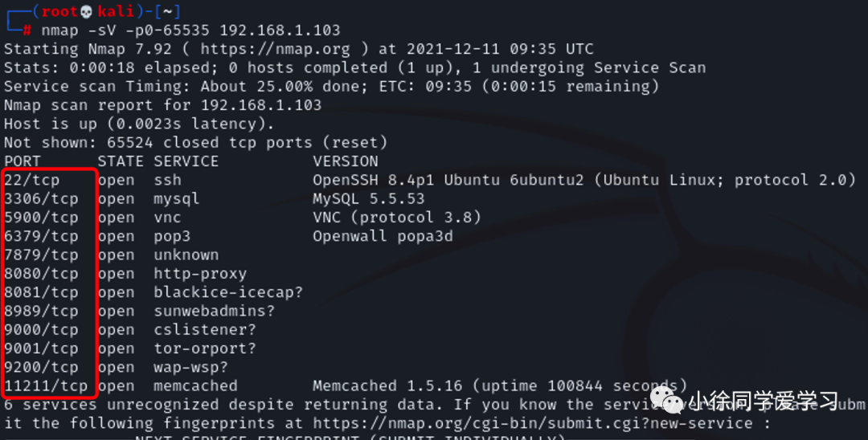
Task: Select the 3306/tcp port entry
Action: [x=42, y=198]
